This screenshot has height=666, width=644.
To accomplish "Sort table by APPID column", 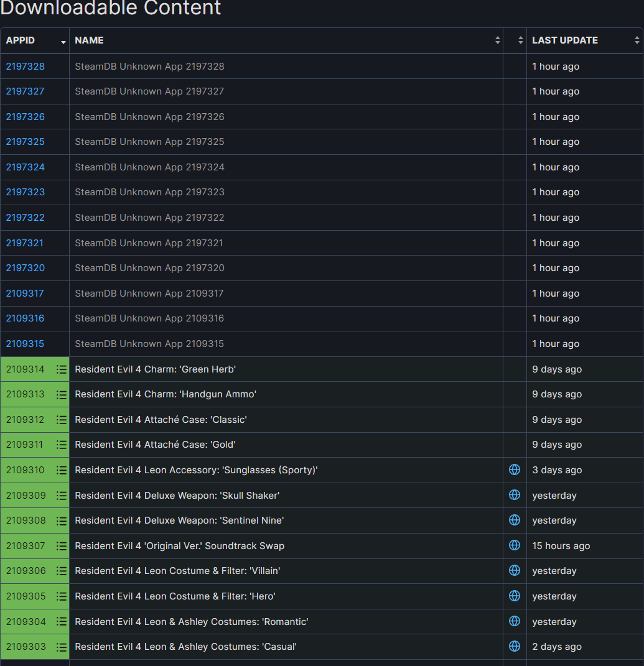I will tap(35, 40).
